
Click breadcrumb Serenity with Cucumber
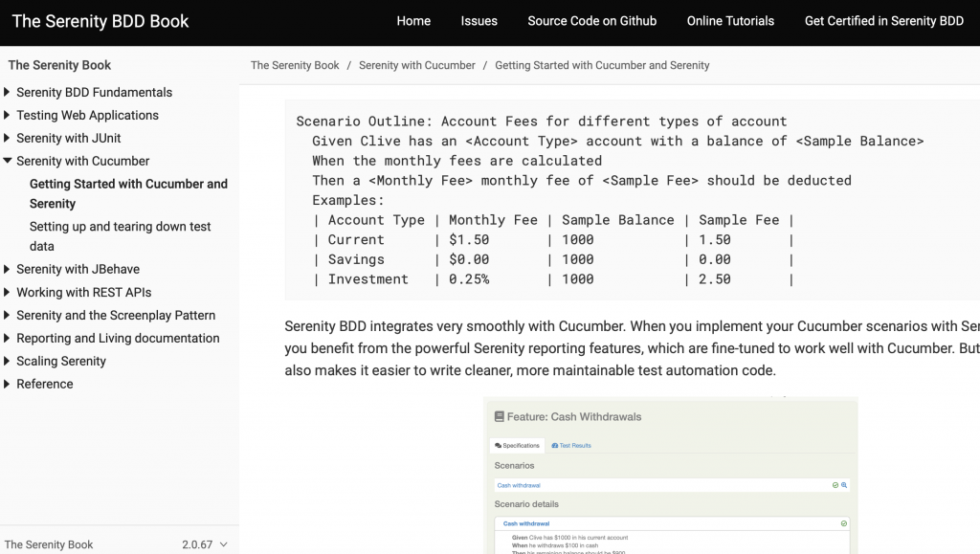pos(417,66)
